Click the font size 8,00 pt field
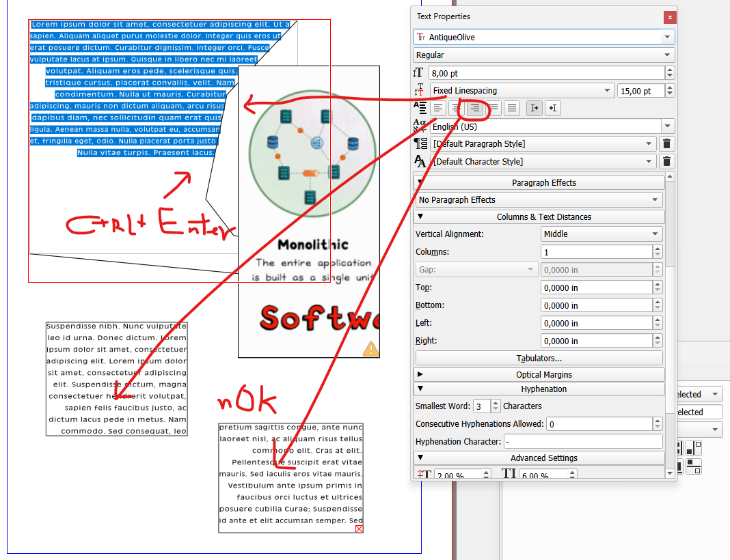This screenshot has width=730, height=560. 547,73
